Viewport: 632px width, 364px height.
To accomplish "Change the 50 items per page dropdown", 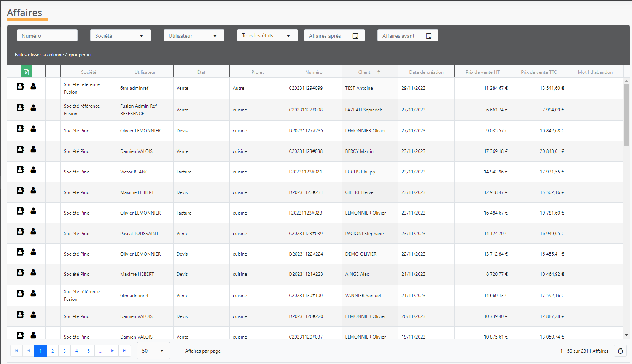I will click(153, 351).
